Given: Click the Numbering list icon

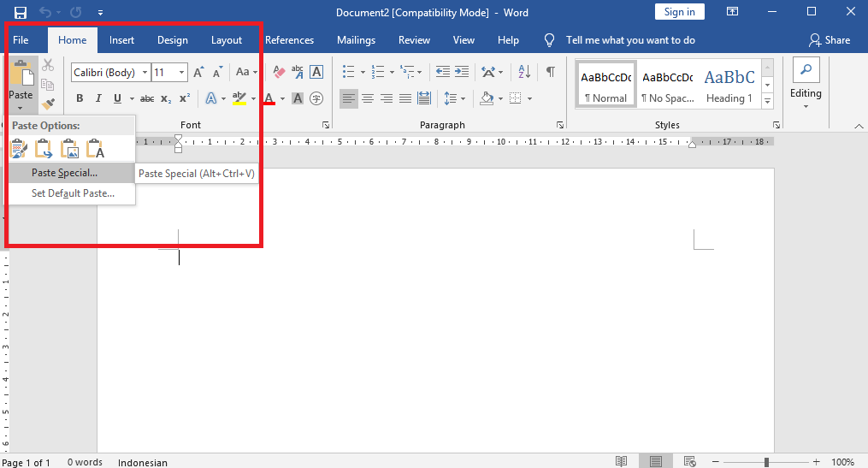Looking at the screenshot, I should click(378, 72).
